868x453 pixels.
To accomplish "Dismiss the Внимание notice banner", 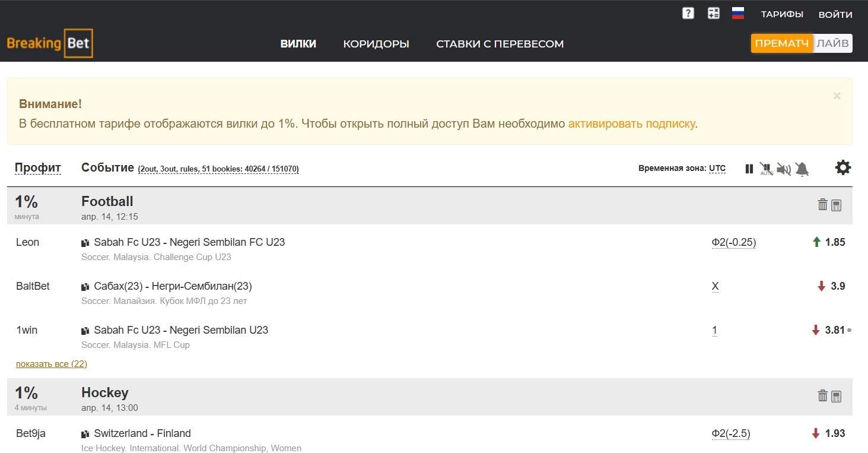I will (837, 96).
